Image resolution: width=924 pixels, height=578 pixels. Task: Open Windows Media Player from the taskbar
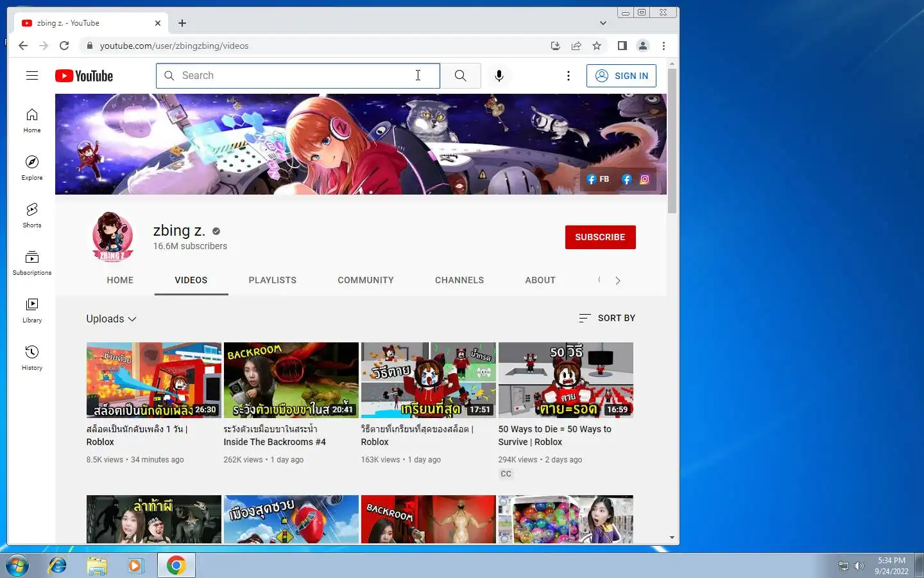(135, 566)
